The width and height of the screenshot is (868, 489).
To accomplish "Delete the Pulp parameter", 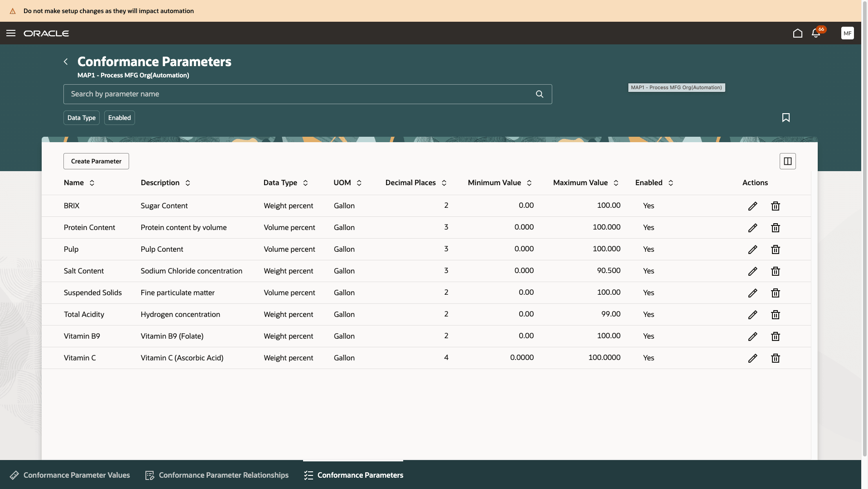I will (x=776, y=249).
